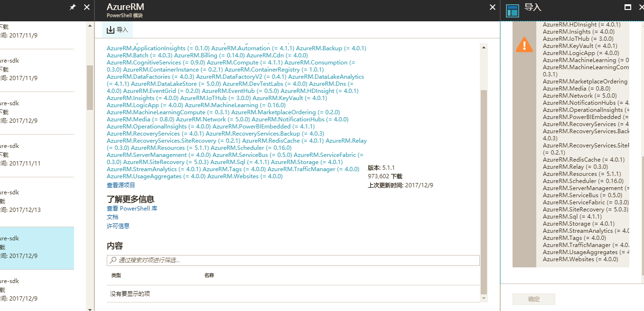Click AzureRM.RedisCache (= 4.0.1) in import blade

click(584, 160)
